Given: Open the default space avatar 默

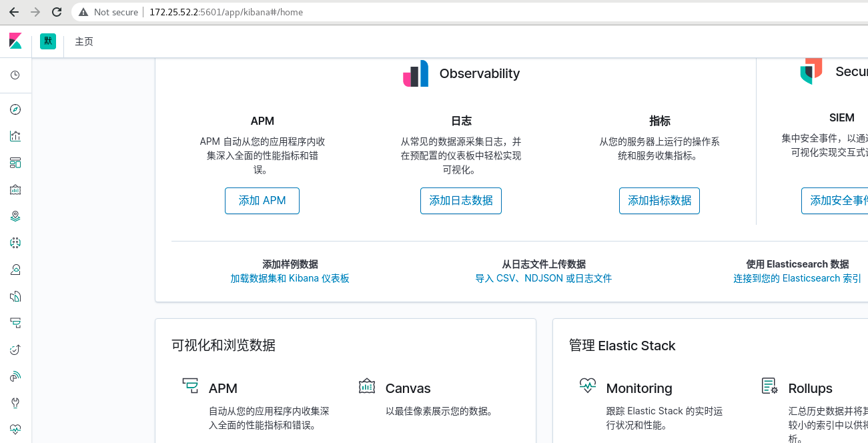Looking at the screenshot, I should coord(48,41).
